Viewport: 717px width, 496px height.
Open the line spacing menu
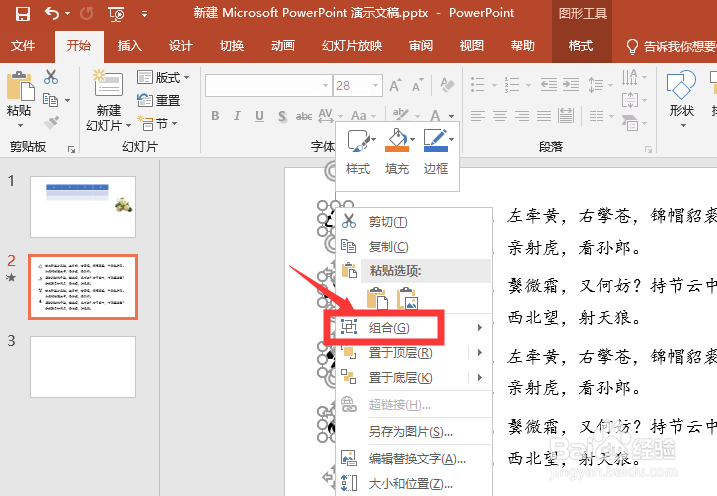(x=600, y=85)
